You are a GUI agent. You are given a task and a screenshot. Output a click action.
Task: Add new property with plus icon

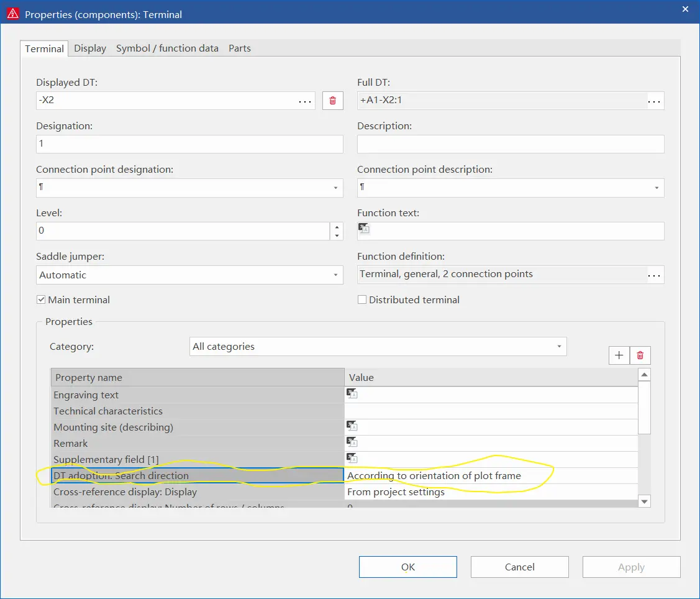[619, 355]
